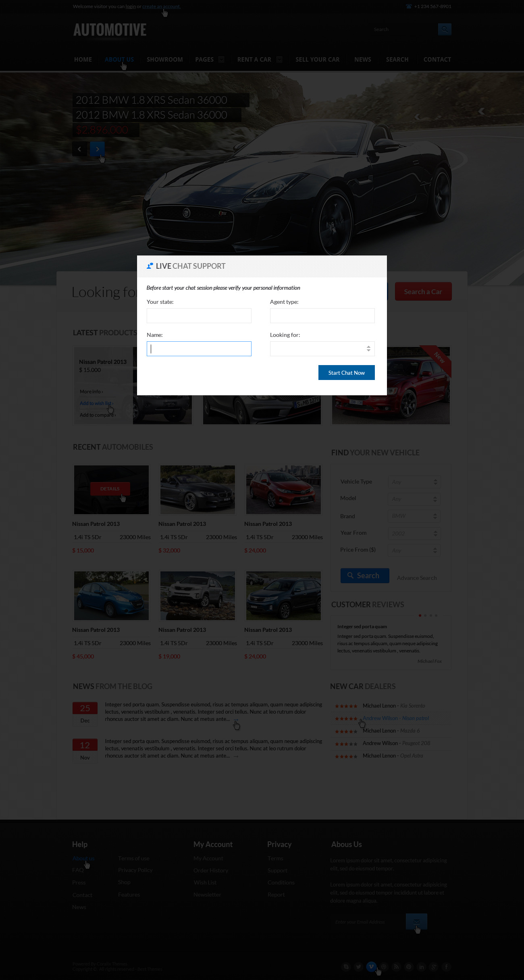Open the $ 32,000 Nissan Patrol thumbnail
Viewport: 524px width, 980px height.
click(x=198, y=490)
